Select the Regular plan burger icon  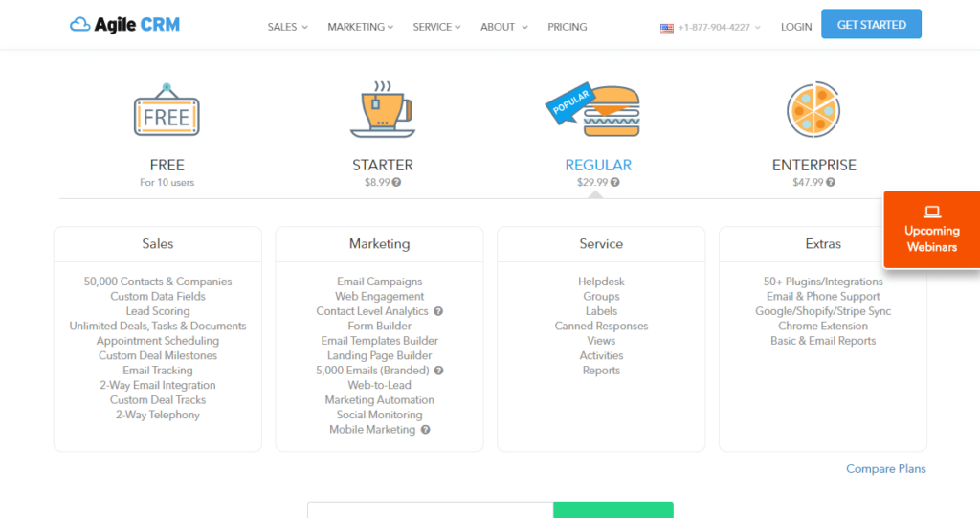(x=593, y=109)
